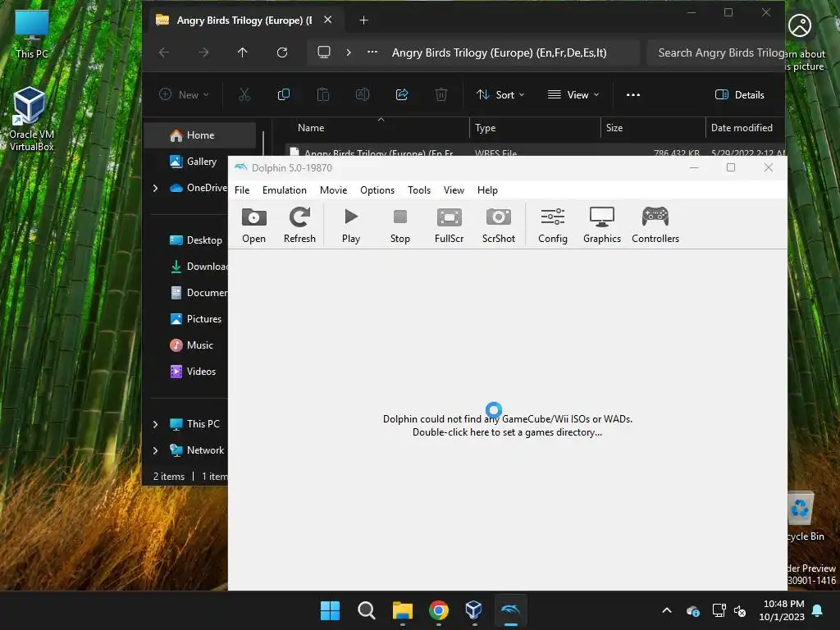Refresh the Dolphin game list
Viewport: 840px width, 630px height.
pos(299,225)
